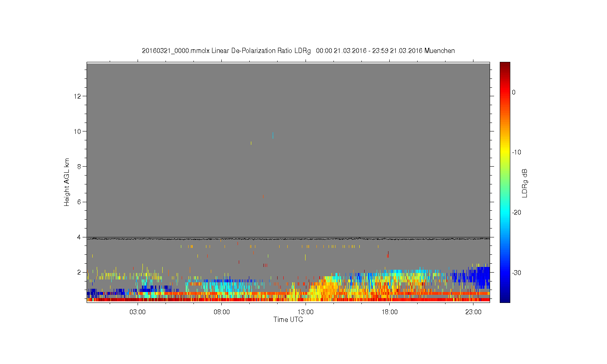Click the height tick label "4"
The image size is (607, 364).
coord(80,237)
